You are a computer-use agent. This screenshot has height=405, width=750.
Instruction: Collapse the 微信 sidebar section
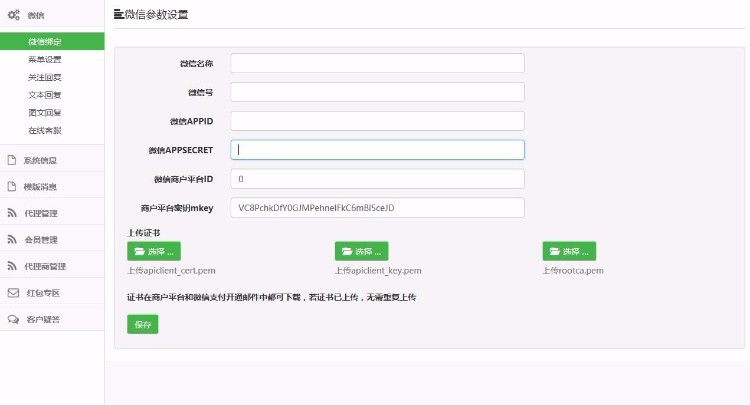pos(52,15)
